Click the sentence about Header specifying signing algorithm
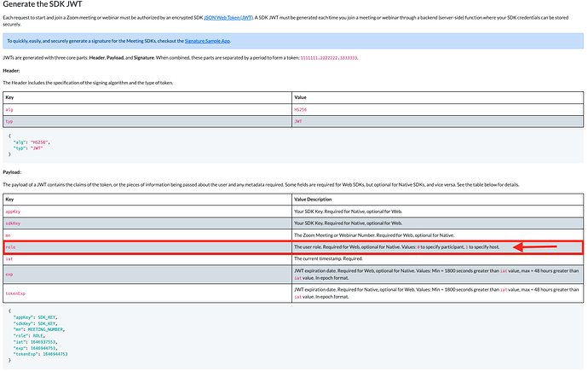 pos(88,83)
